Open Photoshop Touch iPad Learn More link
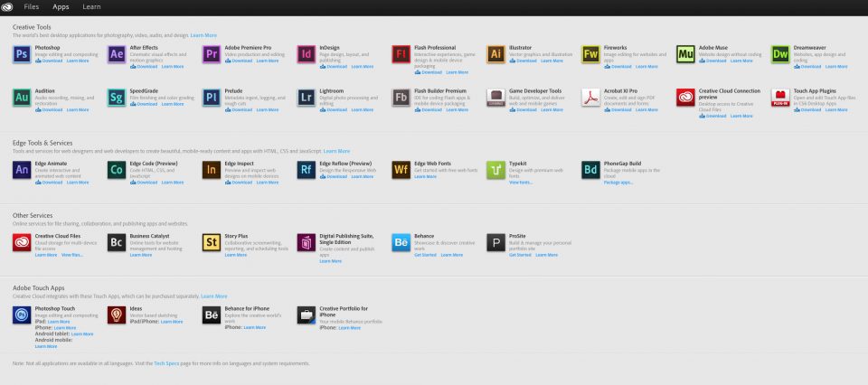Image resolution: width=868 pixels, height=385 pixels. [59, 322]
